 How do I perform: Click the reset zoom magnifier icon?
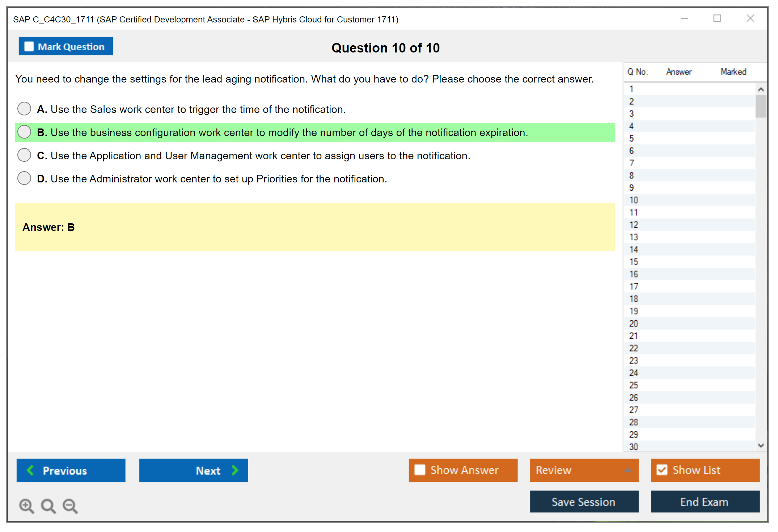coord(48,506)
